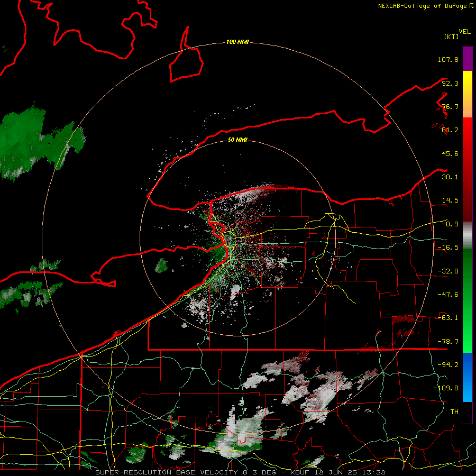The height and width of the screenshot is (476, 476).
Task: Click the 14.5 velocity scale value
Action: [x=450, y=200]
